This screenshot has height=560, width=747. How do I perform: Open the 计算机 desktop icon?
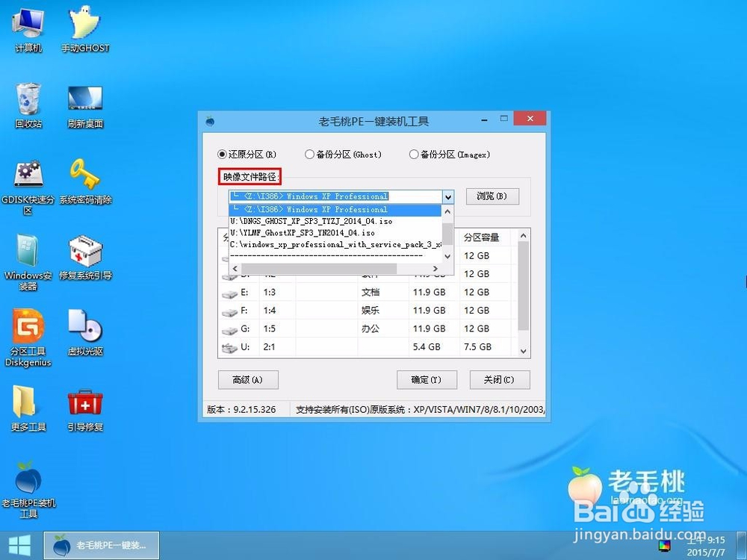pyautogui.click(x=28, y=28)
